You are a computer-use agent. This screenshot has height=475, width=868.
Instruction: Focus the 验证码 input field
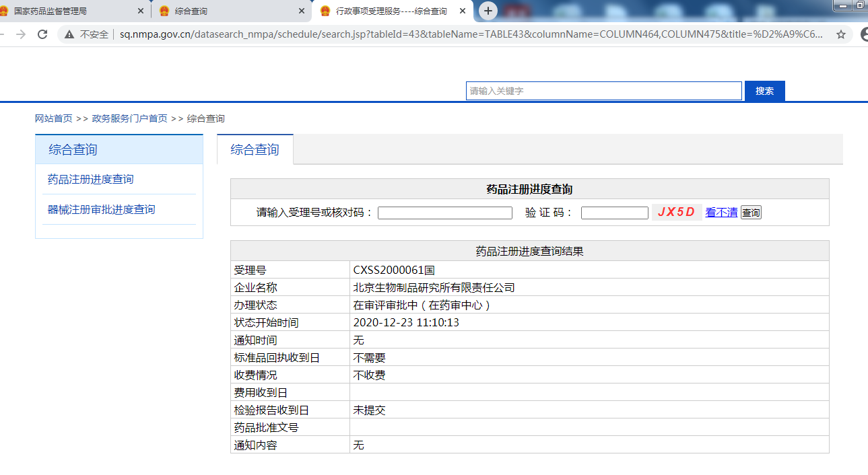tap(615, 213)
